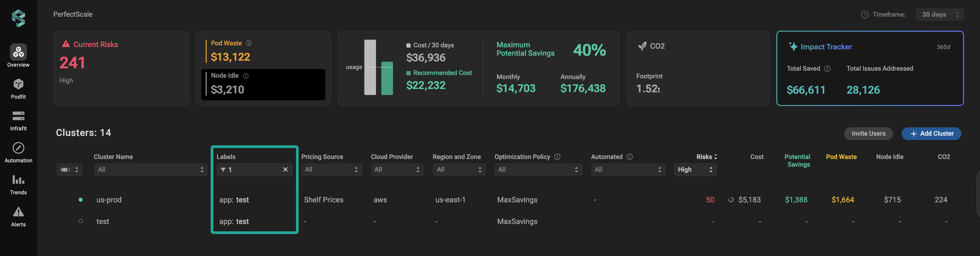980x256 pixels.
Task: Click the us-prod 'app: test' label
Action: 234,200
